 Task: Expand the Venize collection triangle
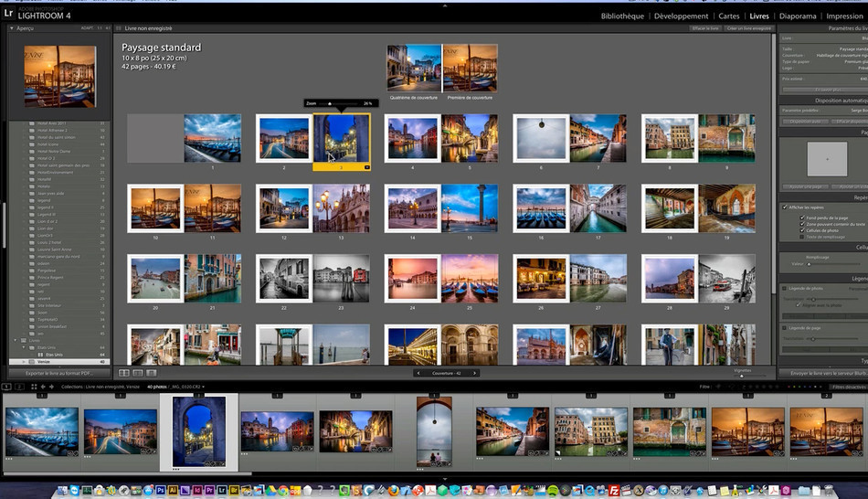[24, 362]
